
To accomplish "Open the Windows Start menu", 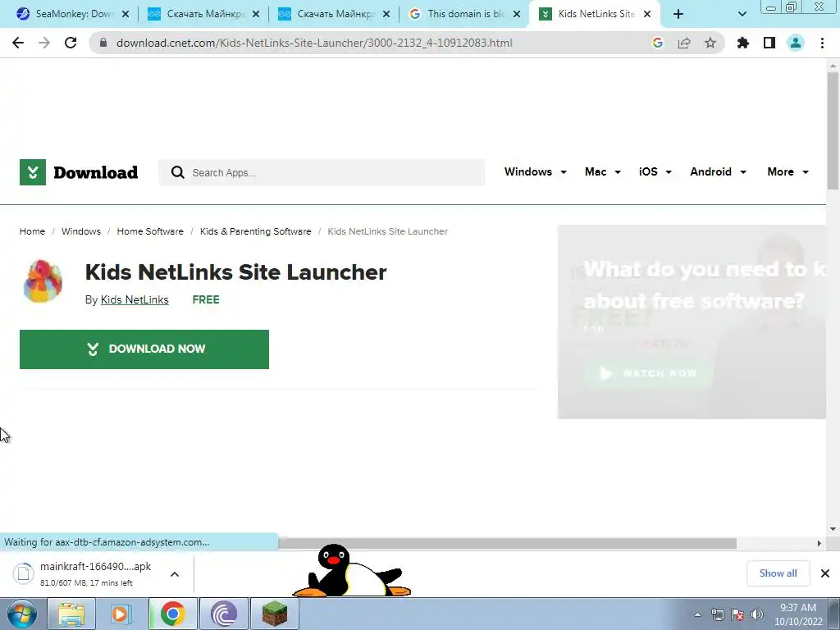I will coord(21,614).
